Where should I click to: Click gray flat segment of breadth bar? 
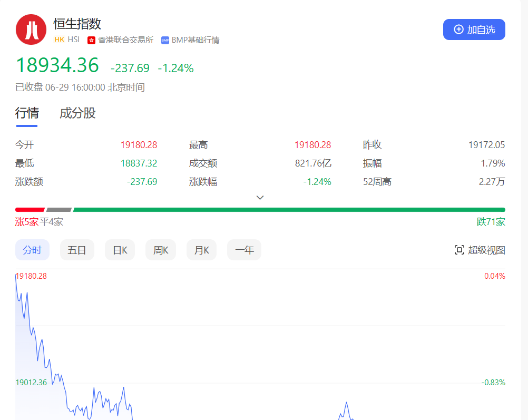[59, 210]
